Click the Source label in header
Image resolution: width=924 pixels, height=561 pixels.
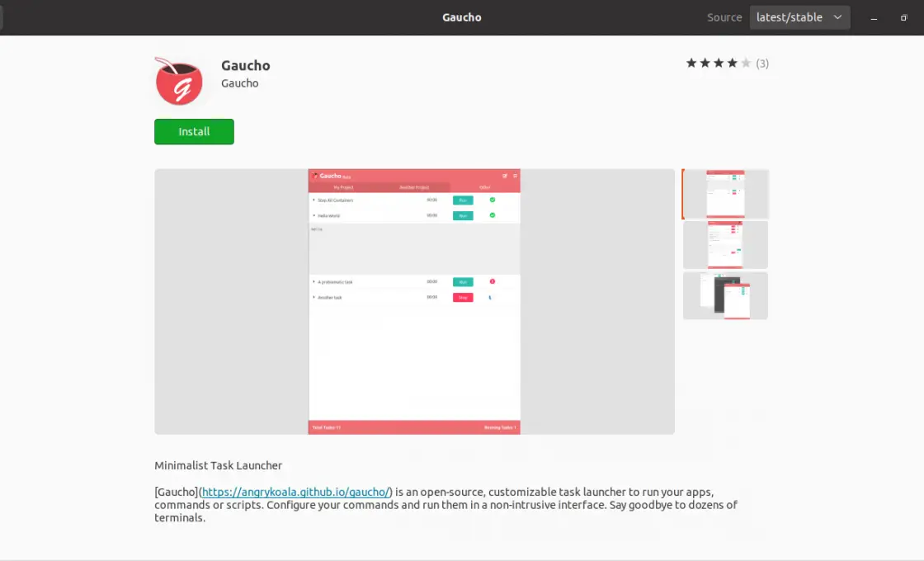[724, 17]
